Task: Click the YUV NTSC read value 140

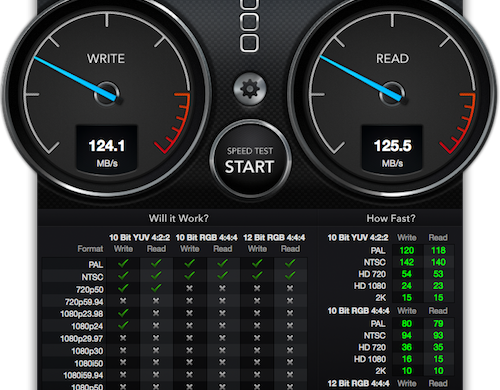Action: (438, 262)
